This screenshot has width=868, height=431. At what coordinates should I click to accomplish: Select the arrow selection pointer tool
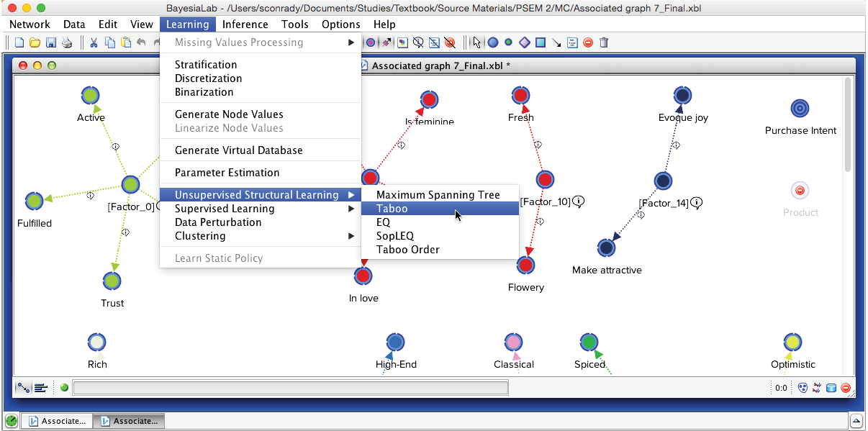[x=476, y=43]
